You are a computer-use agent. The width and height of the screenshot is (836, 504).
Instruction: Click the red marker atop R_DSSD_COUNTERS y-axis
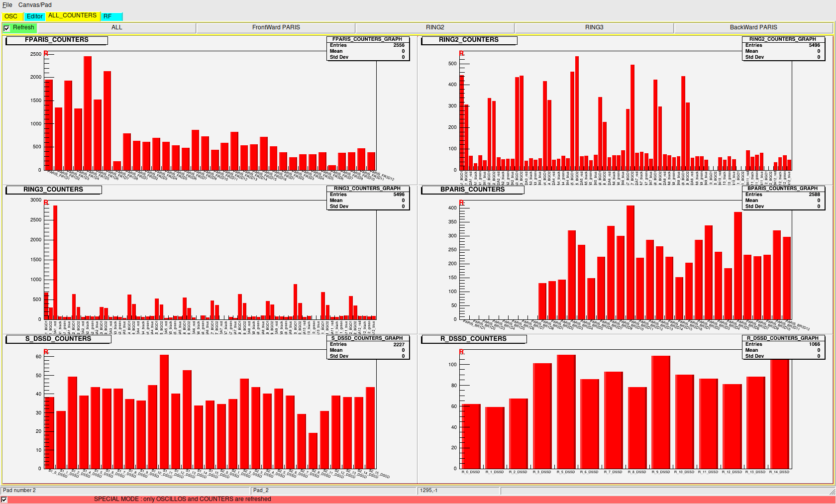click(x=461, y=352)
